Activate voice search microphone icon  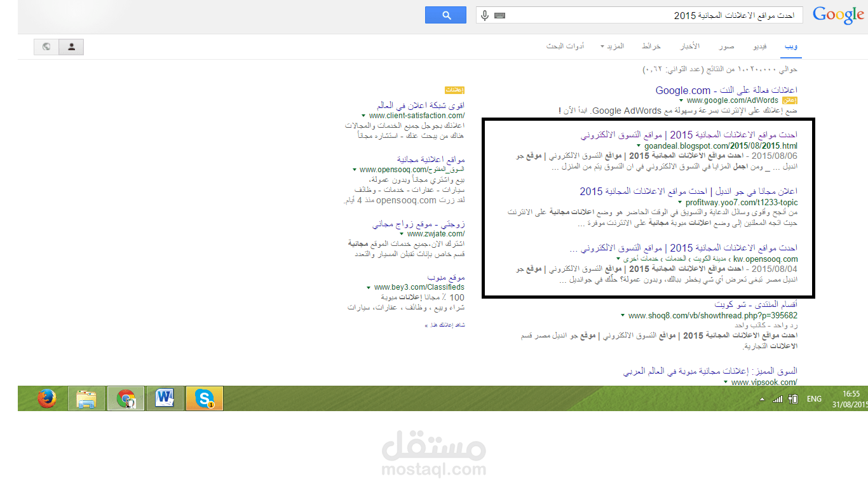pos(485,15)
